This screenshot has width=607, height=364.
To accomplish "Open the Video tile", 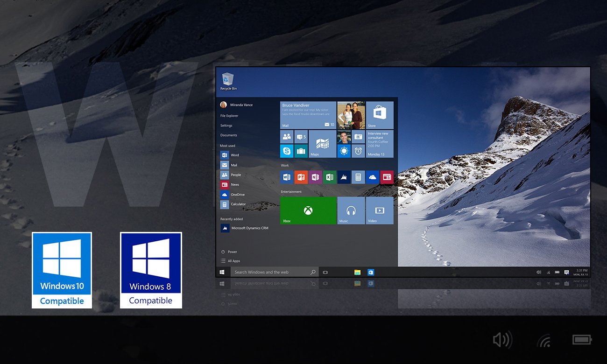I will tap(380, 210).
